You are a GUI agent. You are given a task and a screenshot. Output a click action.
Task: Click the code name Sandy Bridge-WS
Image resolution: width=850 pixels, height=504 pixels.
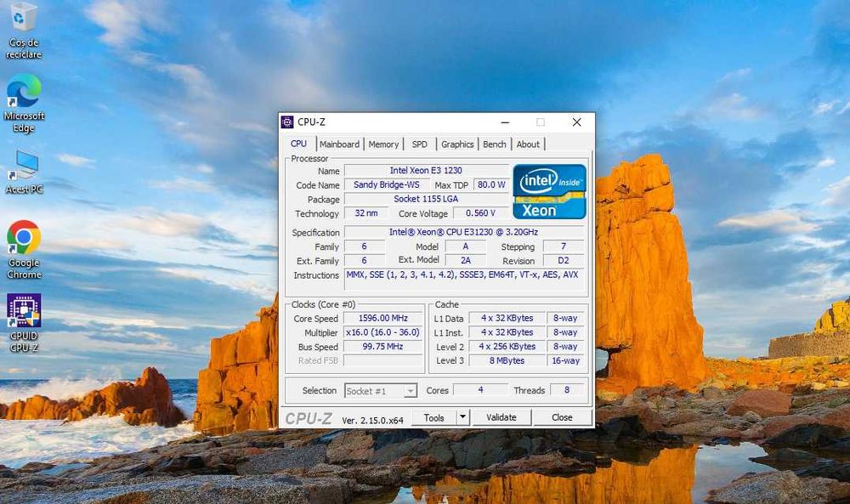click(x=387, y=184)
